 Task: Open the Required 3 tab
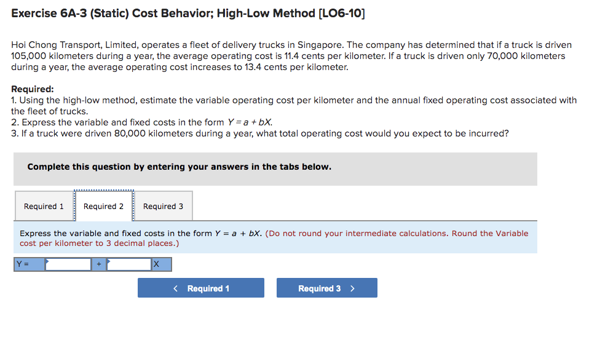coord(163,206)
